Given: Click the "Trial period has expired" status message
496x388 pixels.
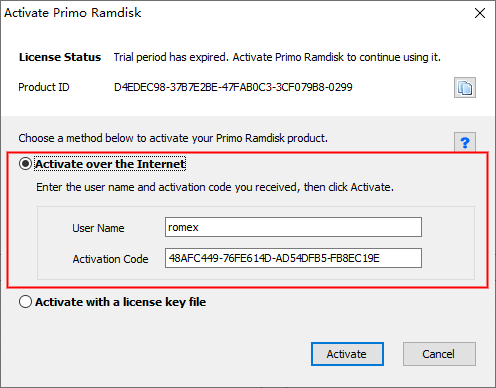Looking at the screenshot, I should coord(277,57).
